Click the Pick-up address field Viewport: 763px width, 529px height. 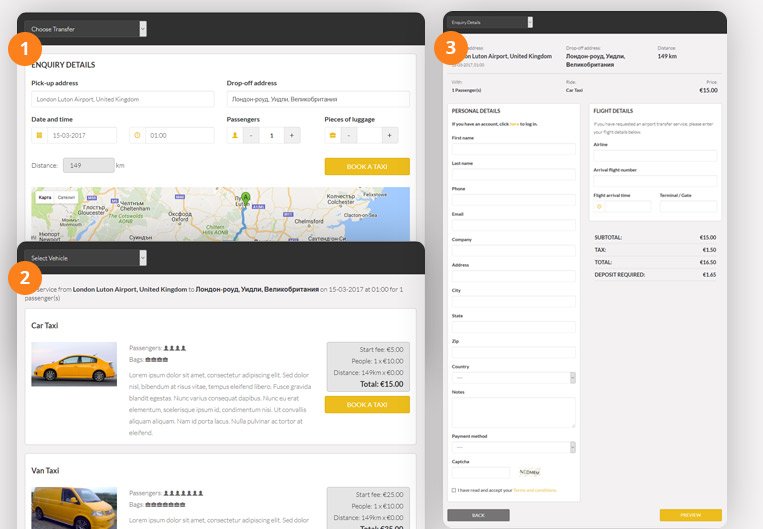(x=123, y=99)
